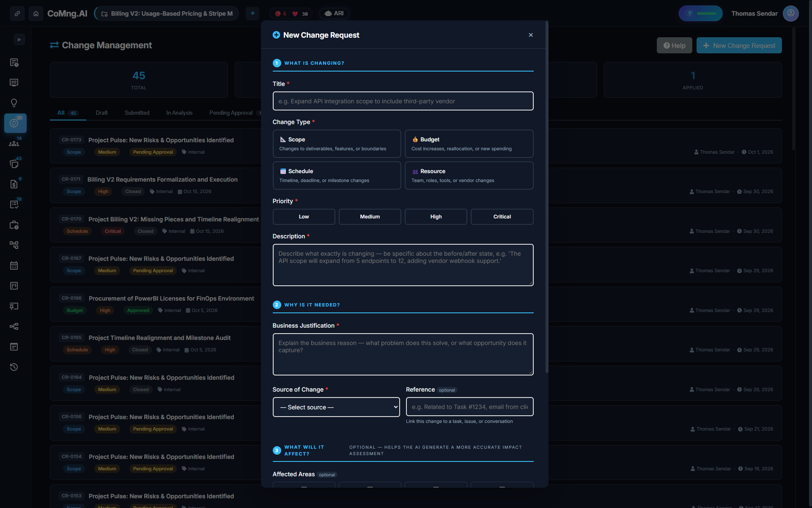Open the sidebar hierarchy tree icon

[14, 245]
